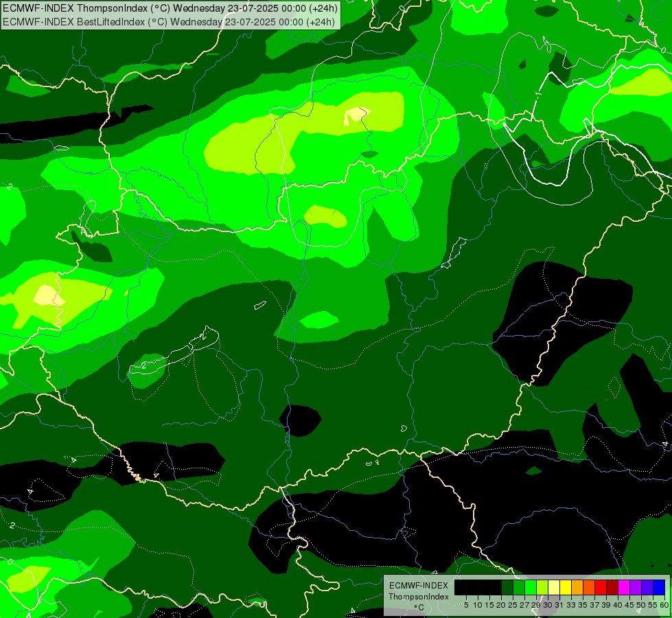Select the medium green 25–27 legend swatch
Viewport: 672px width, 618px height.
click(x=519, y=587)
